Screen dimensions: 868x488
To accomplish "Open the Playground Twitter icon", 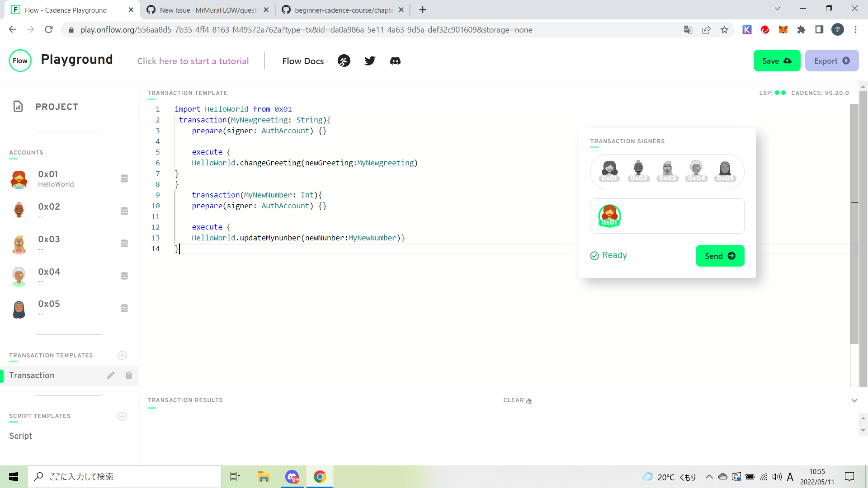I will (x=370, y=61).
